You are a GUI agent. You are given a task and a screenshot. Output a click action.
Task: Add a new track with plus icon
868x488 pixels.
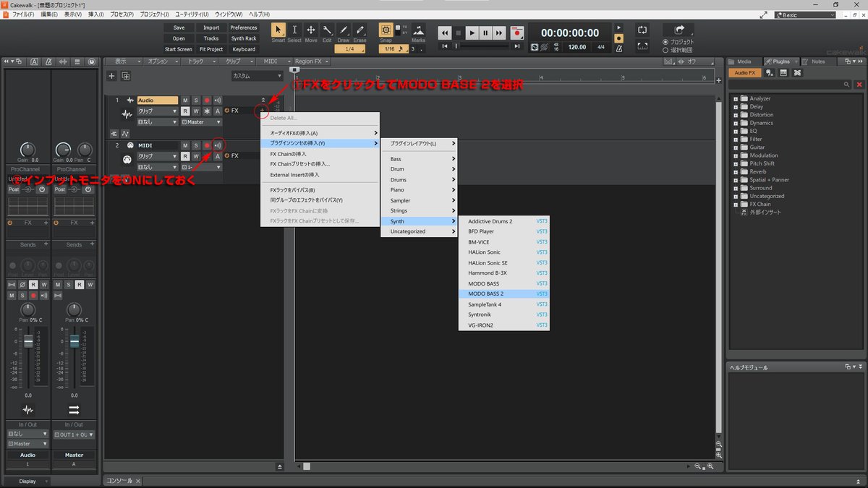pyautogui.click(x=111, y=76)
